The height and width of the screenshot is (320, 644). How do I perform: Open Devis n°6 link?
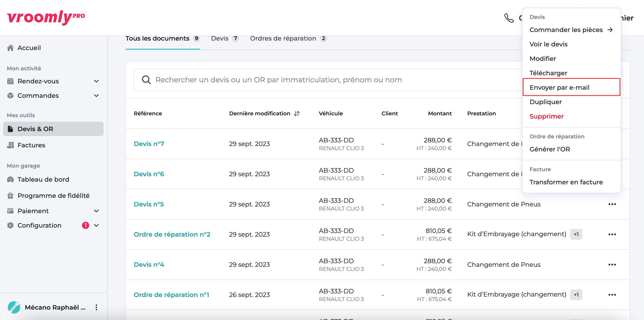tap(149, 174)
